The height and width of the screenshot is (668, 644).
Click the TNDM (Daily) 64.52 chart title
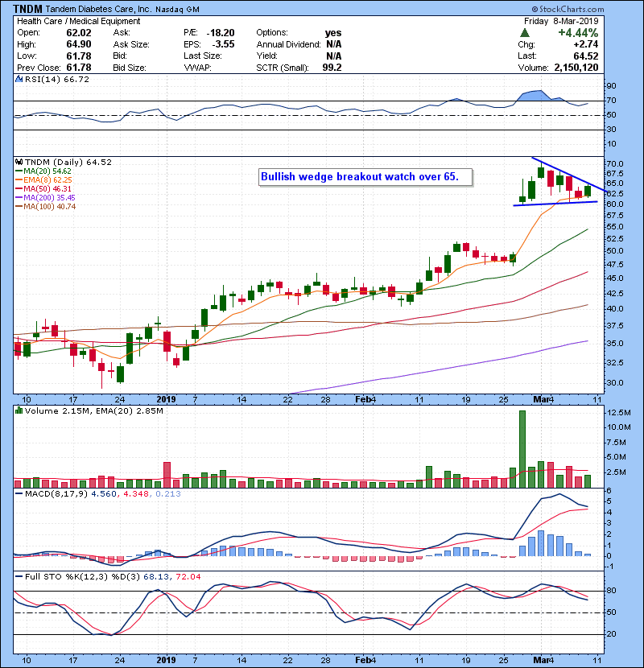coord(68,163)
